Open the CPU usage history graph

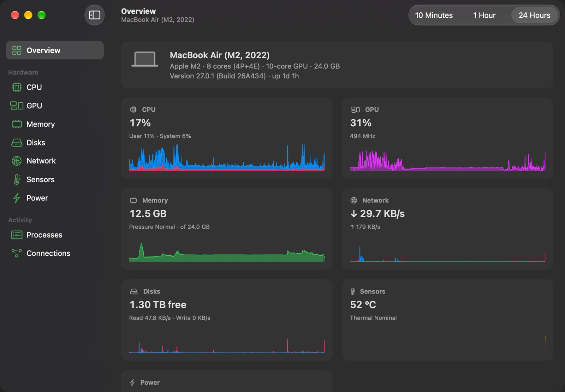click(x=227, y=157)
